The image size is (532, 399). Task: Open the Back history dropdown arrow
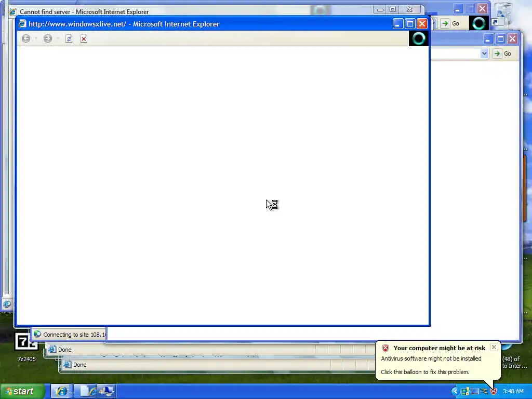pos(36,38)
